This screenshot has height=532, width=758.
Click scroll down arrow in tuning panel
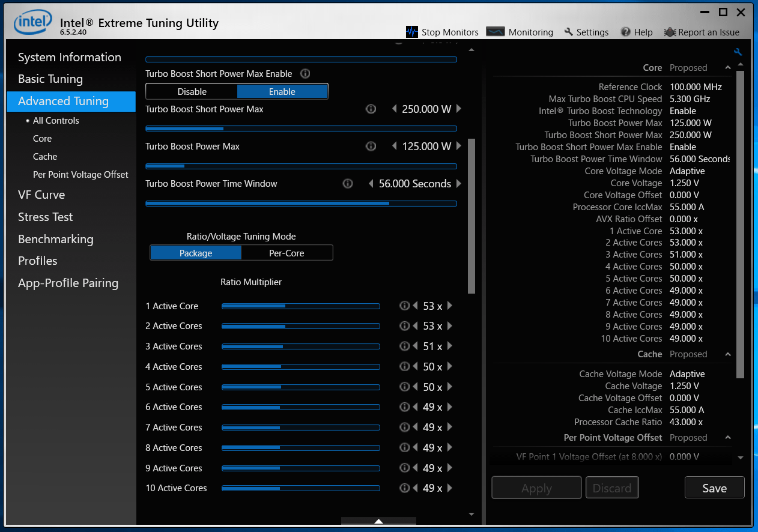[x=471, y=514]
